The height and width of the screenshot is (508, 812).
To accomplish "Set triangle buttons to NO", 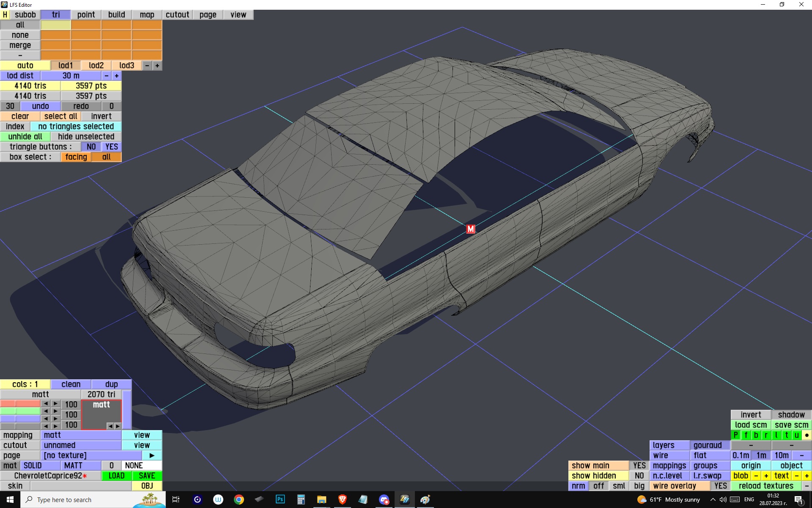I will click(x=91, y=147).
